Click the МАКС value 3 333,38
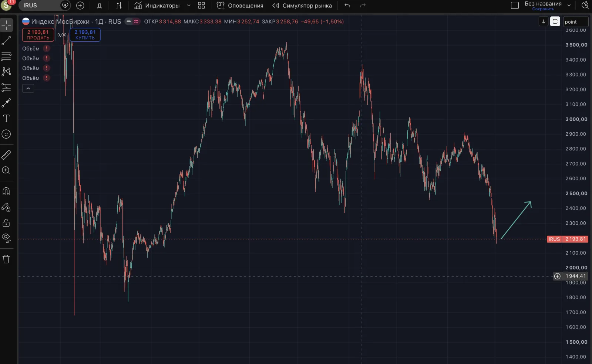592x364 pixels. (211, 21)
